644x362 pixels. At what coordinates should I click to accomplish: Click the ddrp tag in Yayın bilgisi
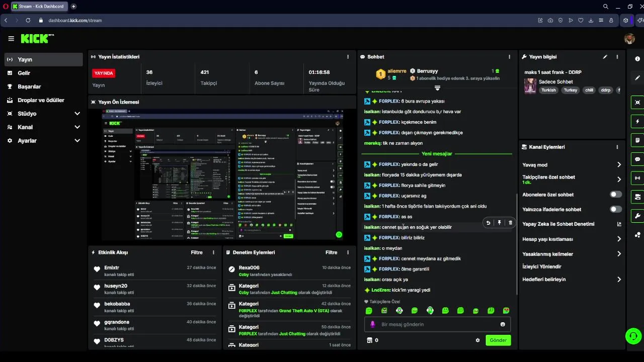[x=605, y=90]
